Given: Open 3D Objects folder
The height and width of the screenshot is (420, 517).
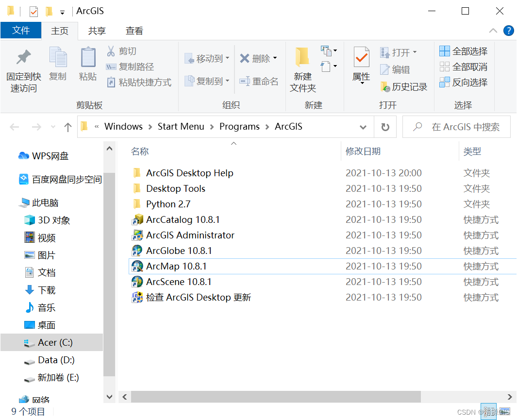Looking at the screenshot, I should pos(47,220).
